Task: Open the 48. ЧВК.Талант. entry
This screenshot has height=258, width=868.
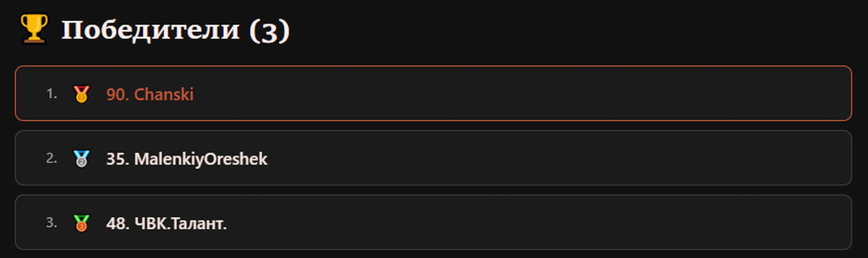Action: [433, 222]
